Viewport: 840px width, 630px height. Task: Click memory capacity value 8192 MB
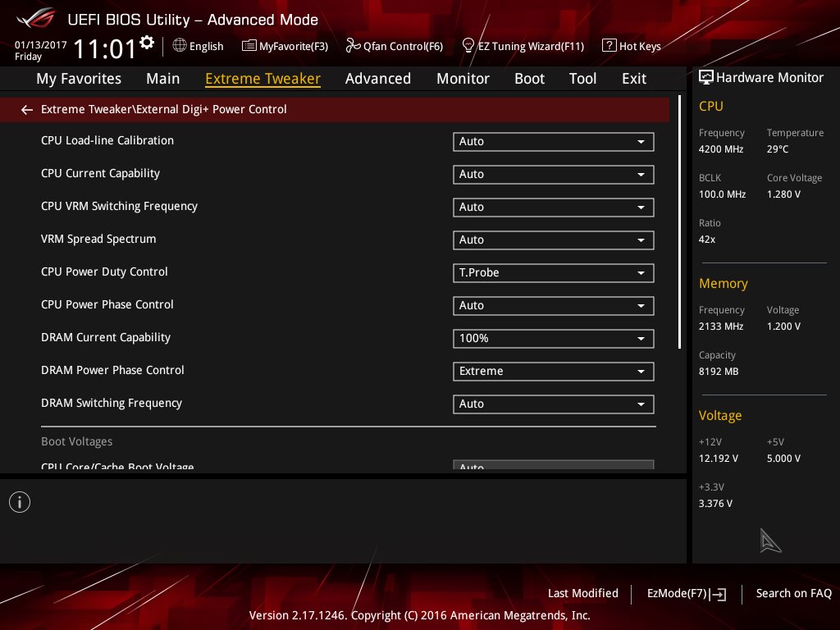pyautogui.click(x=719, y=372)
